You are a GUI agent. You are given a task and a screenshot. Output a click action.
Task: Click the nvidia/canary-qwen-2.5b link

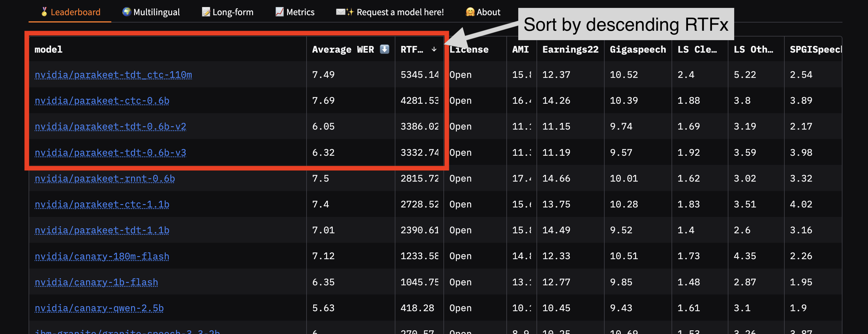[x=99, y=308]
